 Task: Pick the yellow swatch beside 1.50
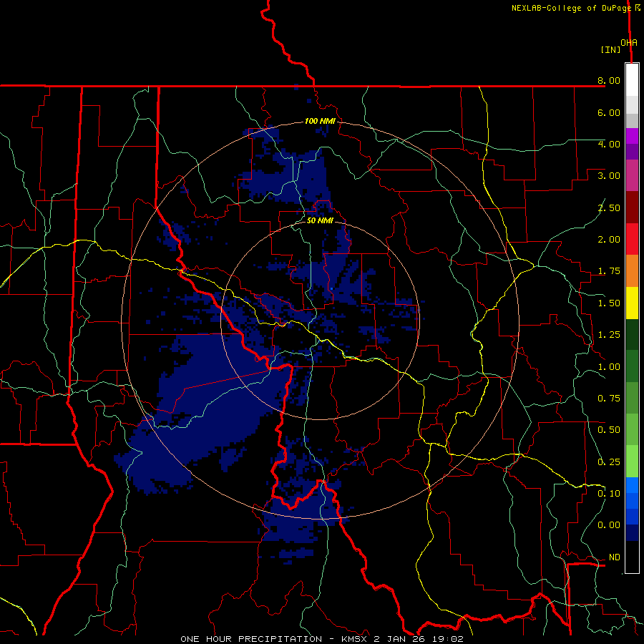tap(632, 303)
